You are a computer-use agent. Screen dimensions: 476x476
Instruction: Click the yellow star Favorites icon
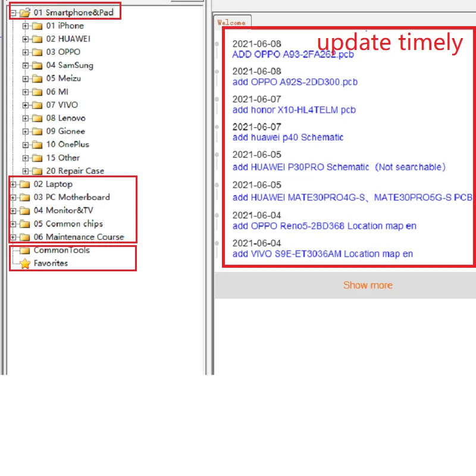[x=25, y=264]
